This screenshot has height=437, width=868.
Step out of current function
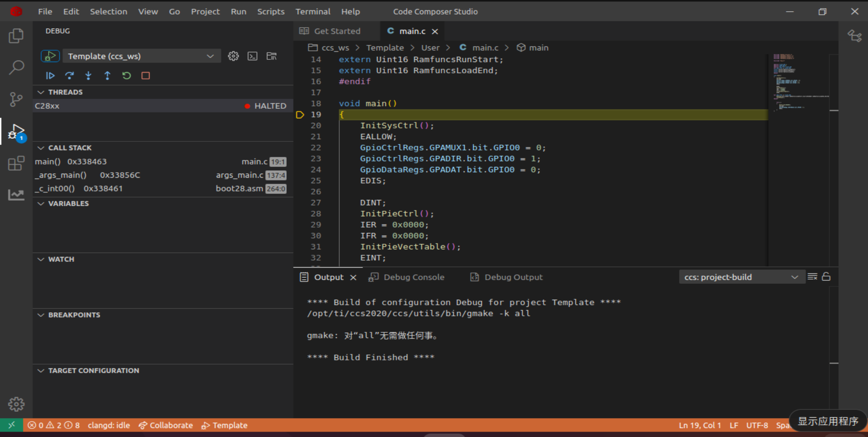108,76
